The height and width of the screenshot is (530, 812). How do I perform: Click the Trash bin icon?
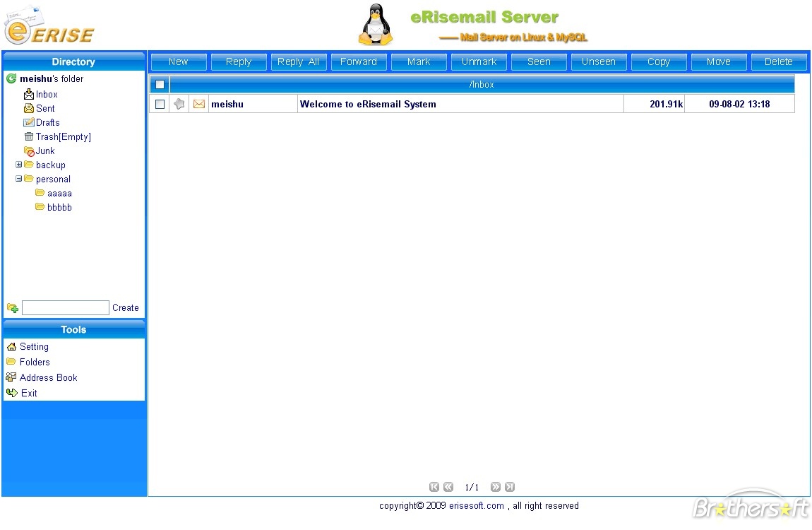[29, 136]
